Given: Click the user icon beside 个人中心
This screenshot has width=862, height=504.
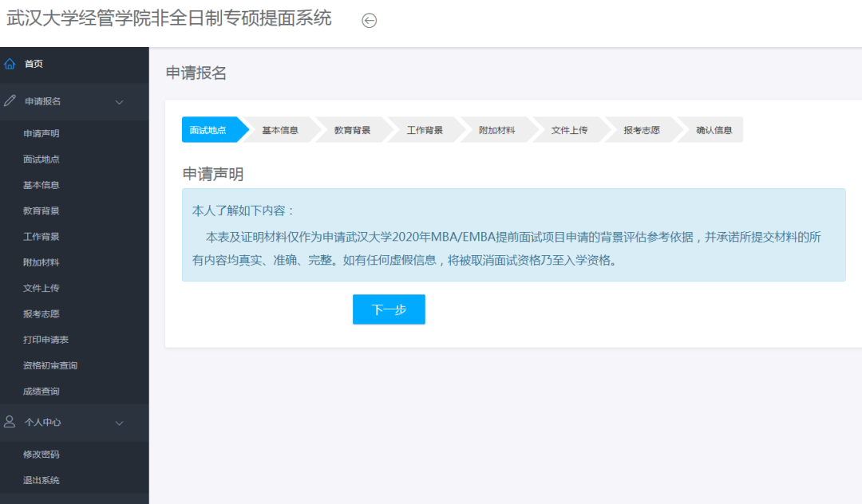Looking at the screenshot, I should [10, 422].
